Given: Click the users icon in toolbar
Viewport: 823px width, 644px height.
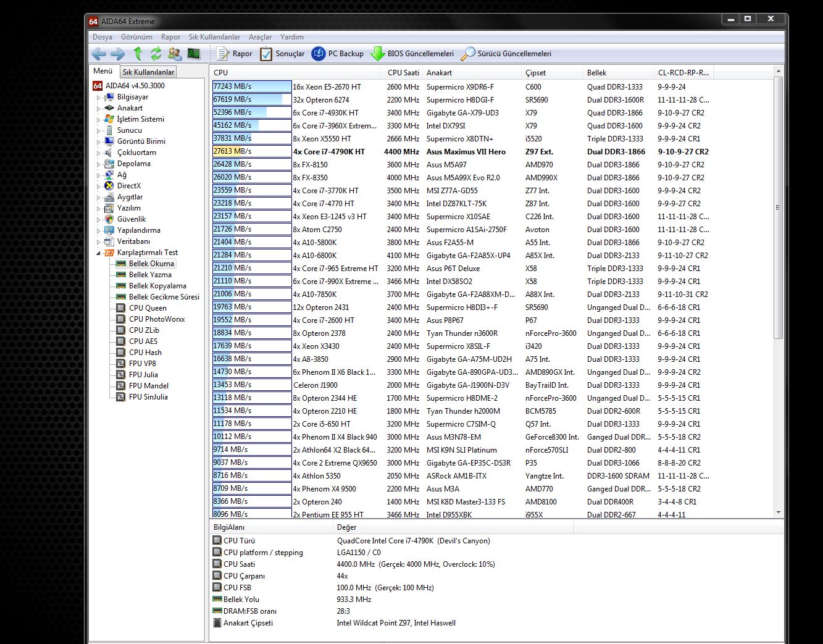Looking at the screenshot, I should (x=175, y=54).
